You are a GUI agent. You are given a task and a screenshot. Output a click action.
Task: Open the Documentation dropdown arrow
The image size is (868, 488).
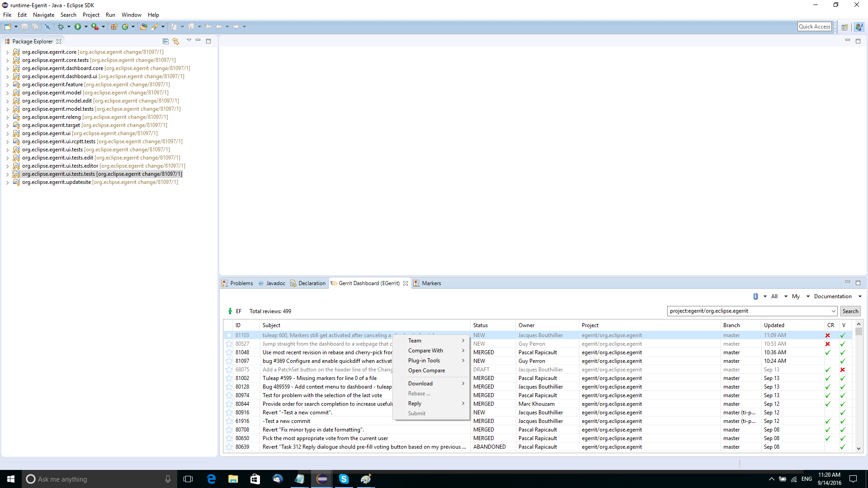pos(860,296)
